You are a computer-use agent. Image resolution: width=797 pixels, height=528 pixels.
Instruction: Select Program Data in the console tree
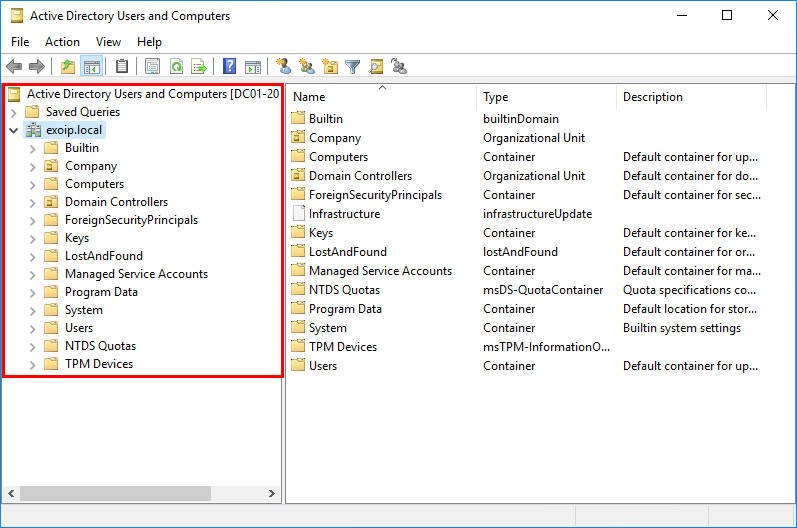101,292
